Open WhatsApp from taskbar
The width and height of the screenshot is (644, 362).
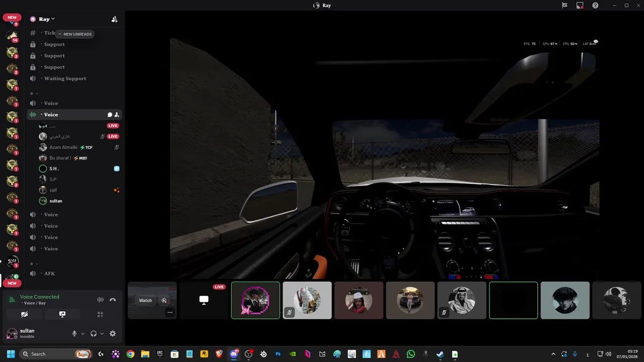411,354
